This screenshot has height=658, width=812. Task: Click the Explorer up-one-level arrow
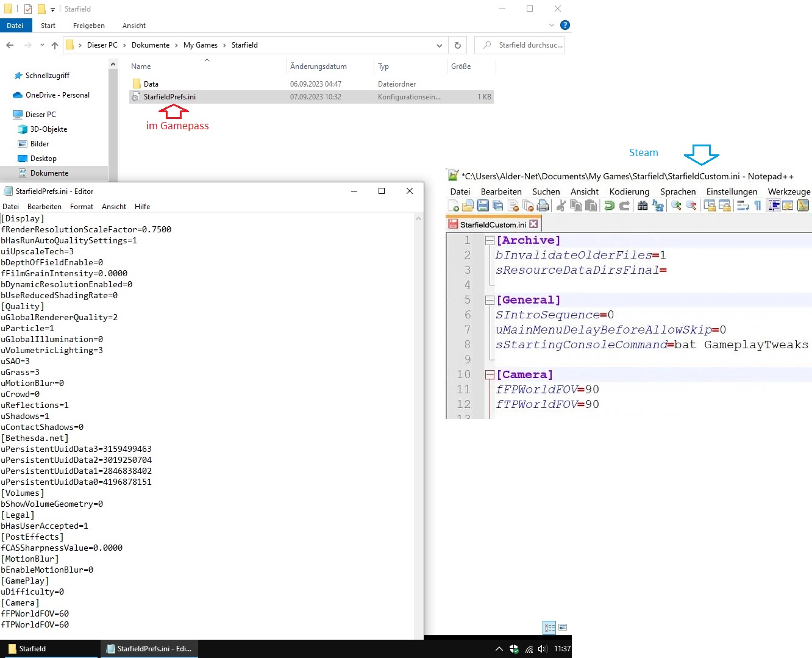(x=55, y=45)
